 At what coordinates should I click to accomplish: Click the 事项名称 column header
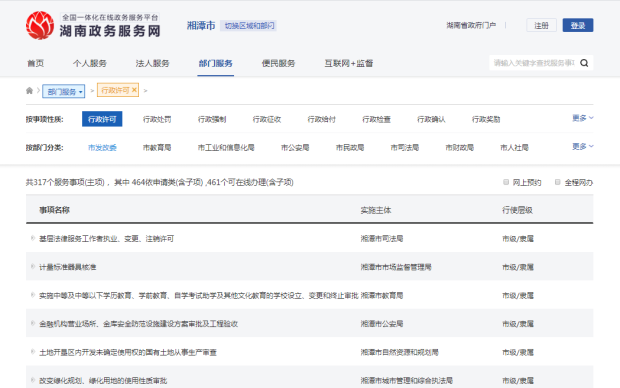(54, 210)
